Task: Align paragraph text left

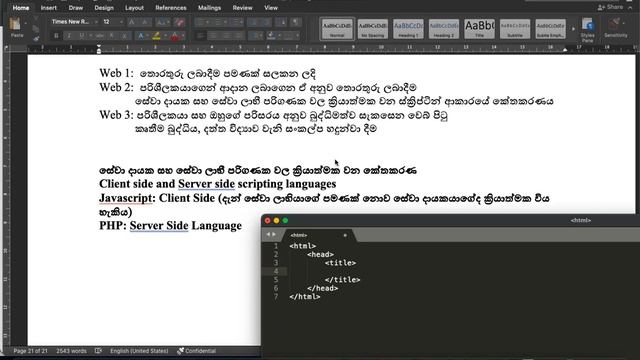Action: 200,36
